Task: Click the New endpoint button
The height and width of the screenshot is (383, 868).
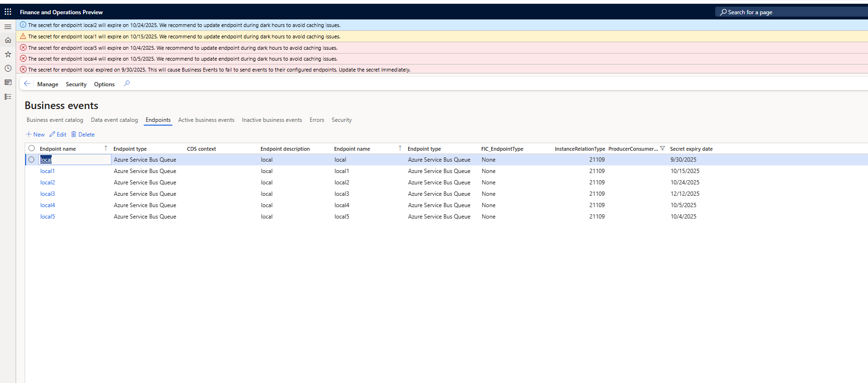Action: (x=36, y=135)
